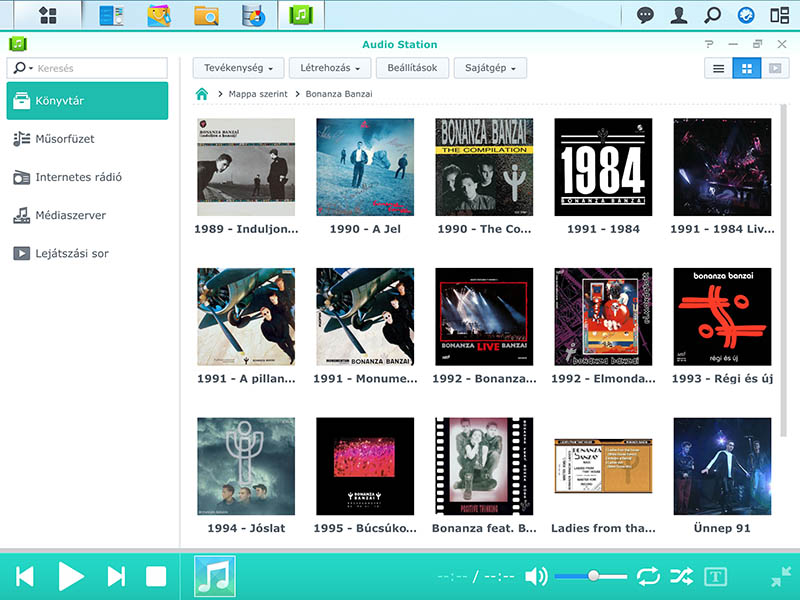Select Műsorfüzet in the sidebar

pos(65,139)
